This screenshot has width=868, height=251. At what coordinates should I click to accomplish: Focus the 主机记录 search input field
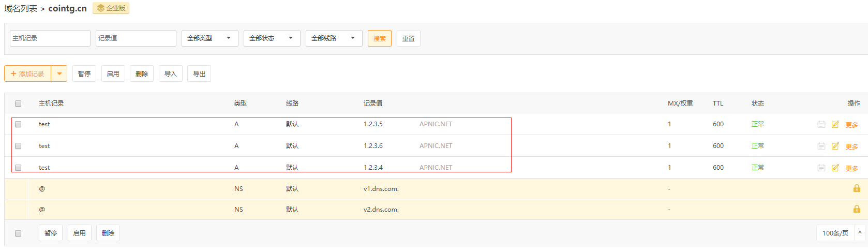pos(50,38)
